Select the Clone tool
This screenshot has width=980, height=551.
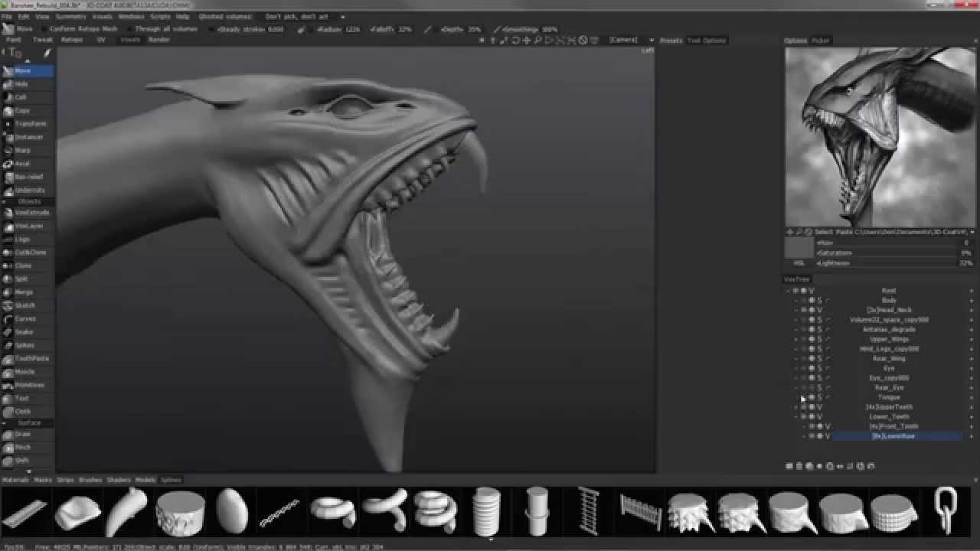coord(27,266)
